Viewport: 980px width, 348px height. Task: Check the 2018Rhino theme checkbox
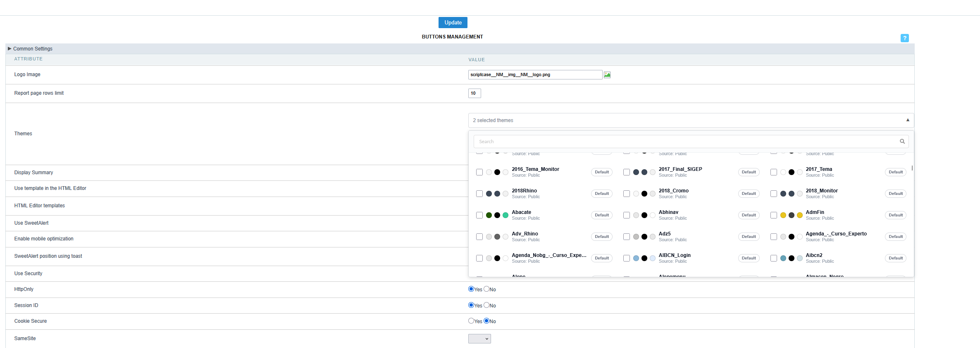click(x=479, y=194)
